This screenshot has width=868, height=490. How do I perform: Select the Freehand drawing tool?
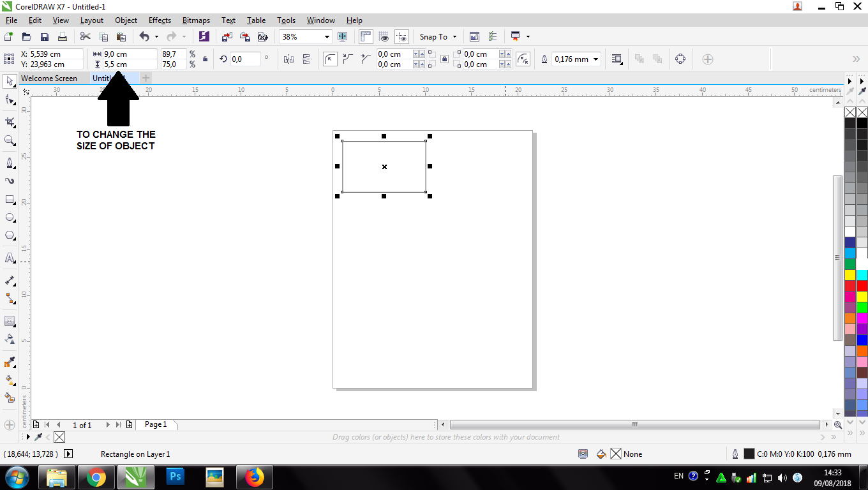(x=10, y=163)
